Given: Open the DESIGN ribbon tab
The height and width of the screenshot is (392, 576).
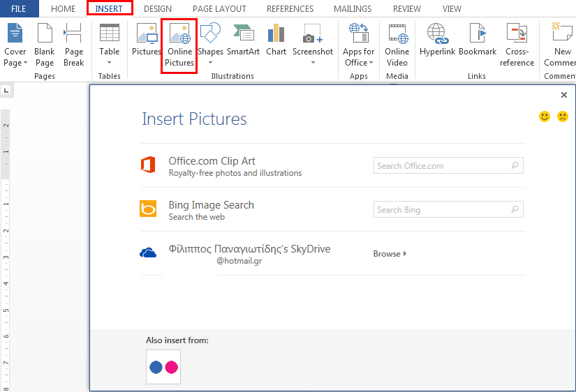Looking at the screenshot, I should [158, 9].
